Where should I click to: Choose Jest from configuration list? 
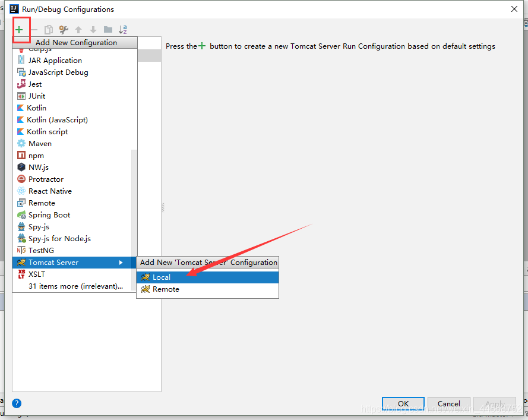75,84
